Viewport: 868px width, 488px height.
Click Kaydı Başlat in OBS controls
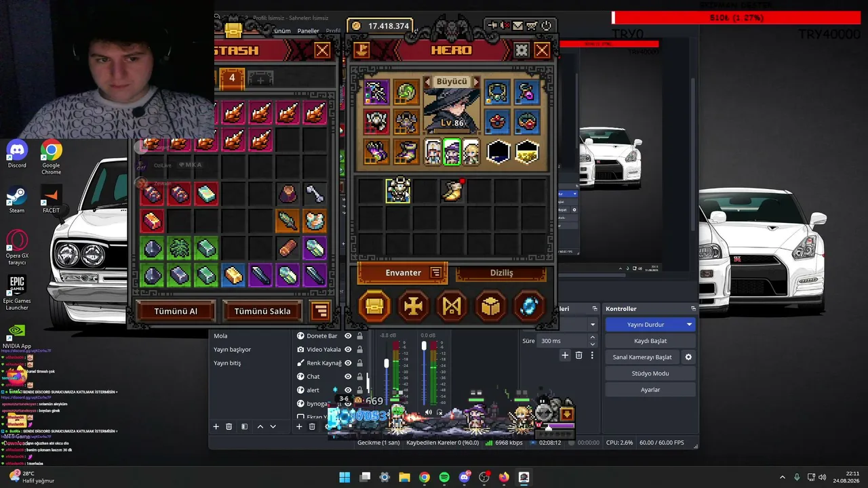pos(650,341)
